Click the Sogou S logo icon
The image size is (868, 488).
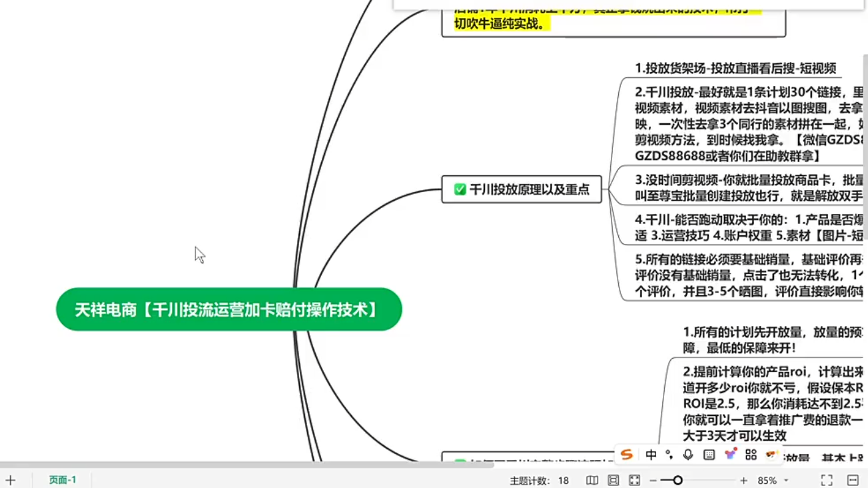tap(626, 455)
